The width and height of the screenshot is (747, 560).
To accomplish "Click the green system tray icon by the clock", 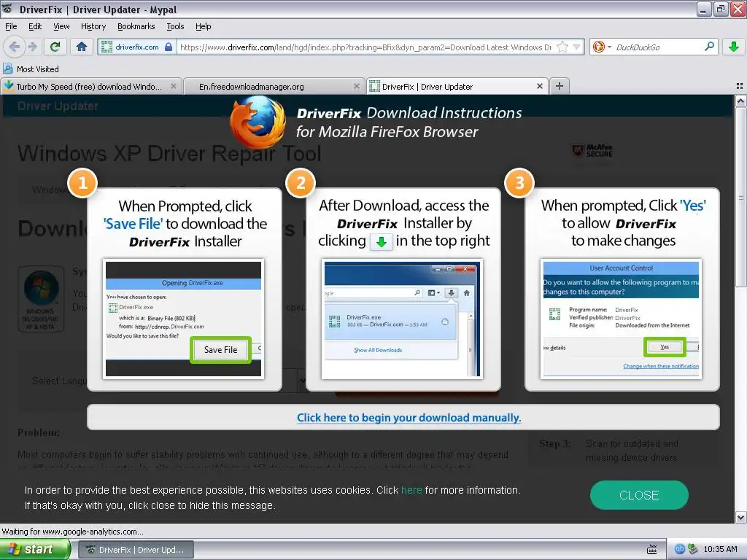I will tap(692, 549).
